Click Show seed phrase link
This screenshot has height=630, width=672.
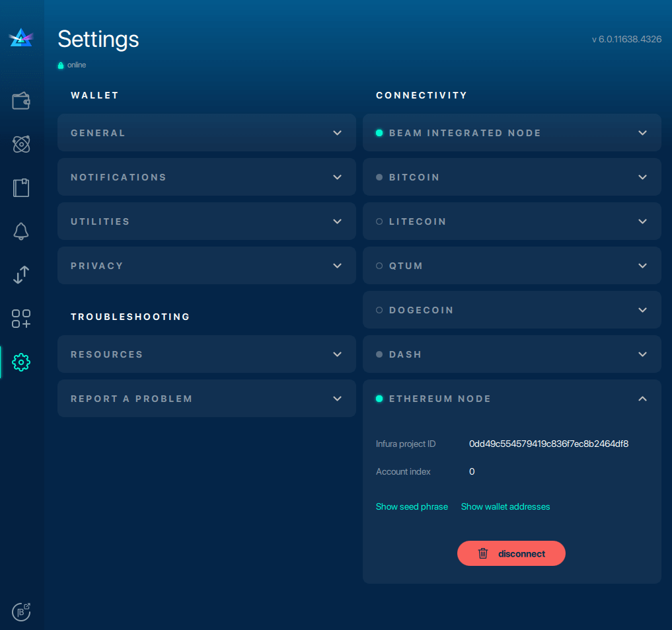tap(412, 507)
